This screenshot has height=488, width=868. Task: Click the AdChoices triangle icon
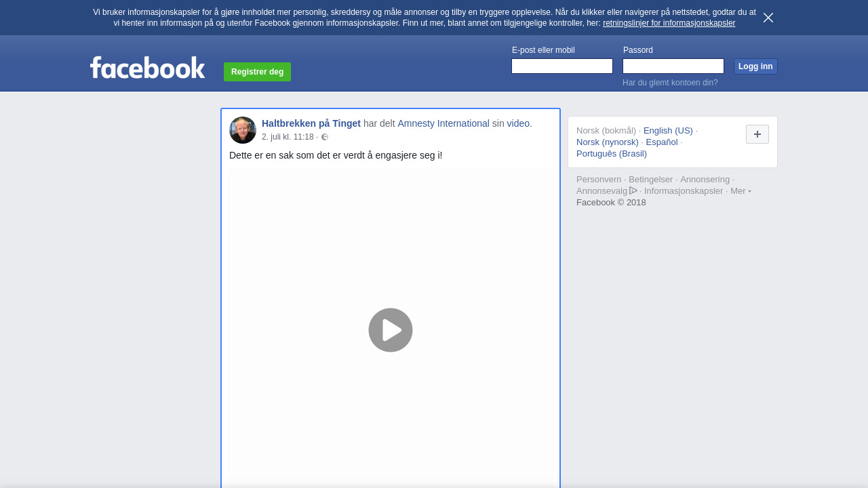point(633,190)
